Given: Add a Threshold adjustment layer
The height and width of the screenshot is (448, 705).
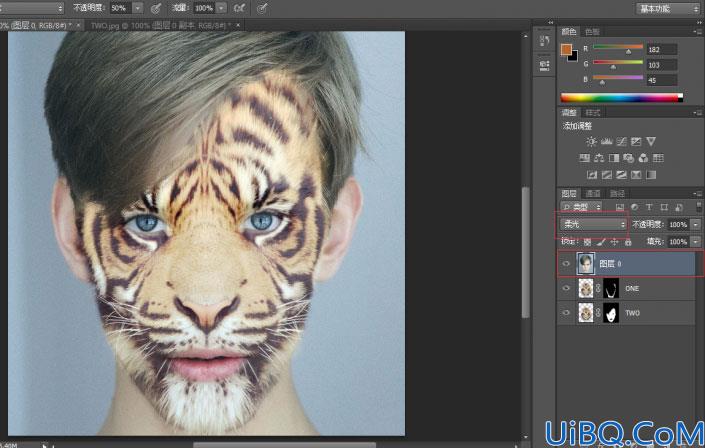Looking at the screenshot, I should tap(621, 175).
